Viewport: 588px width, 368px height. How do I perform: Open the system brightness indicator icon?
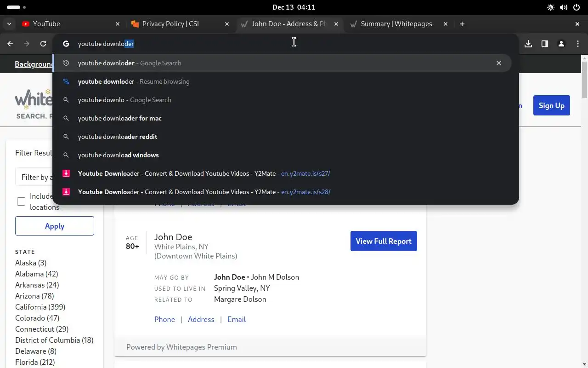point(551,7)
